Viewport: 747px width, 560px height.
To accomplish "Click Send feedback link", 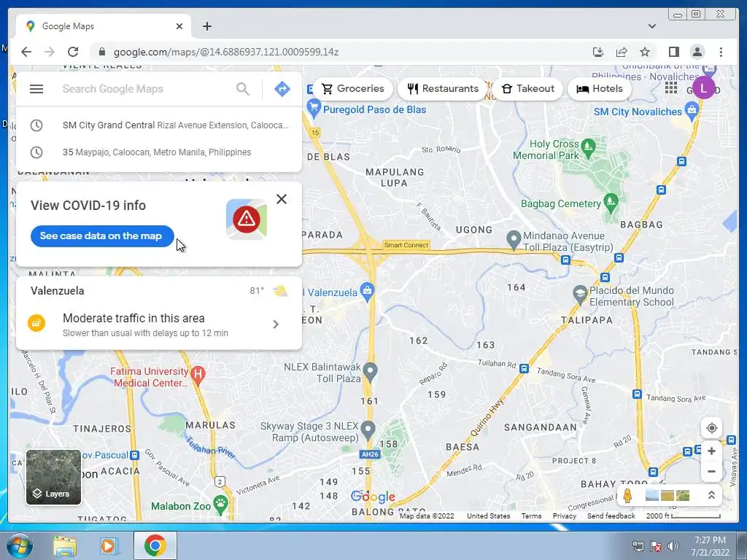I will pyautogui.click(x=611, y=516).
